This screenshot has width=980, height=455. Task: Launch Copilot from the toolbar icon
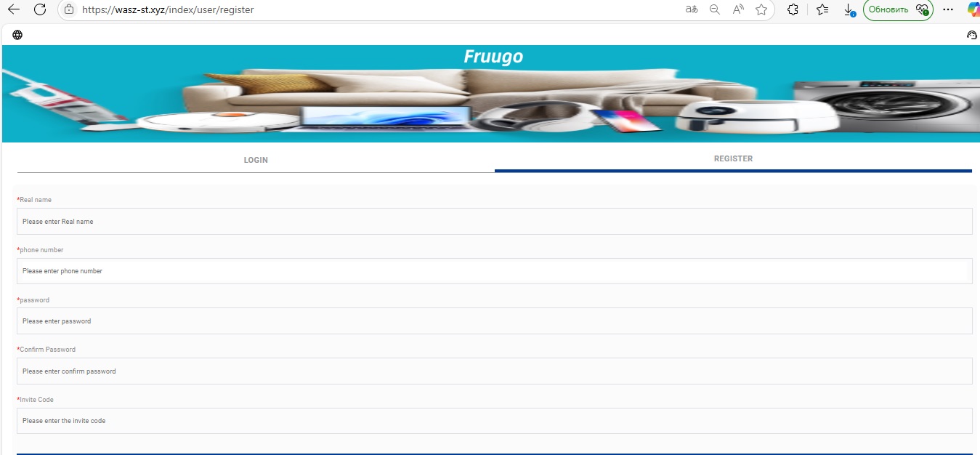973,9
